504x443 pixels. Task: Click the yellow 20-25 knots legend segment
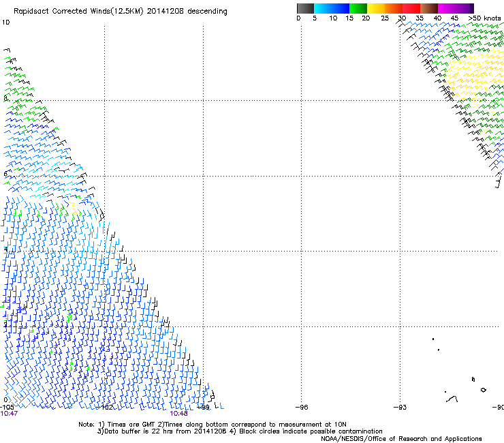point(376,8)
